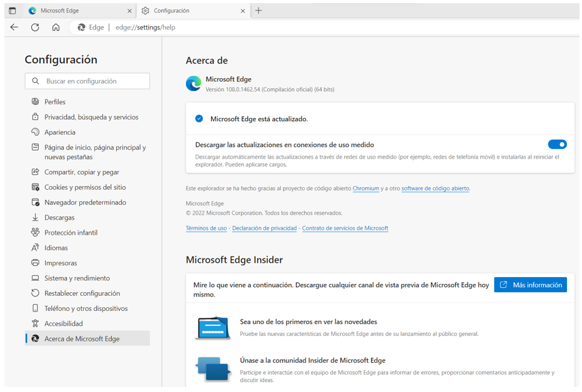Click the Acerca de Microsoft Edge icon
This screenshot has width=582, height=392.
point(35,338)
